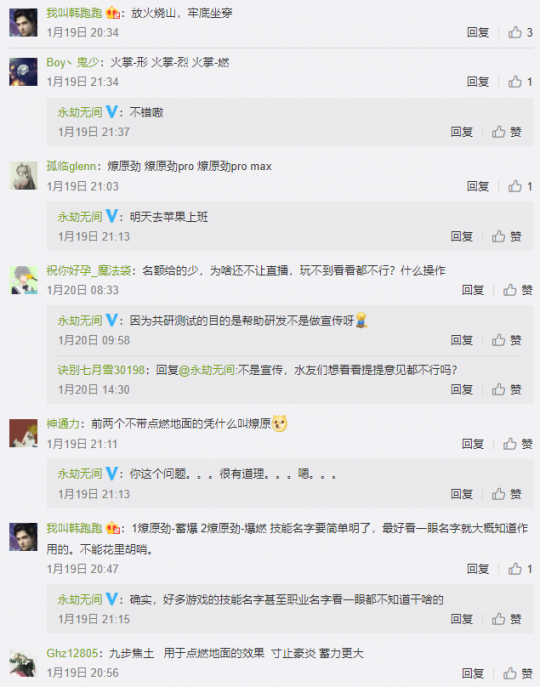The height and width of the screenshot is (687, 540).
Task: Like 孤临glenn's 燎原劲 pro max comment
Action: 520,186
